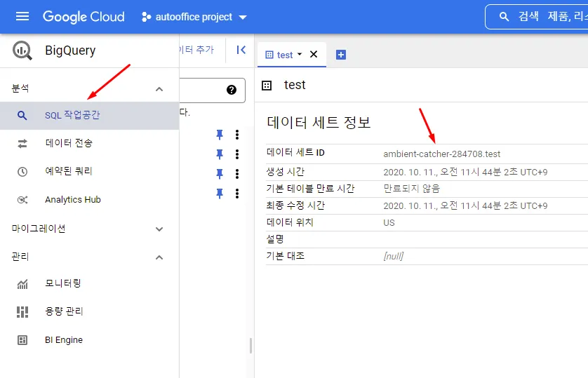
Task: Add a new tab with plus button
Action: tap(341, 55)
